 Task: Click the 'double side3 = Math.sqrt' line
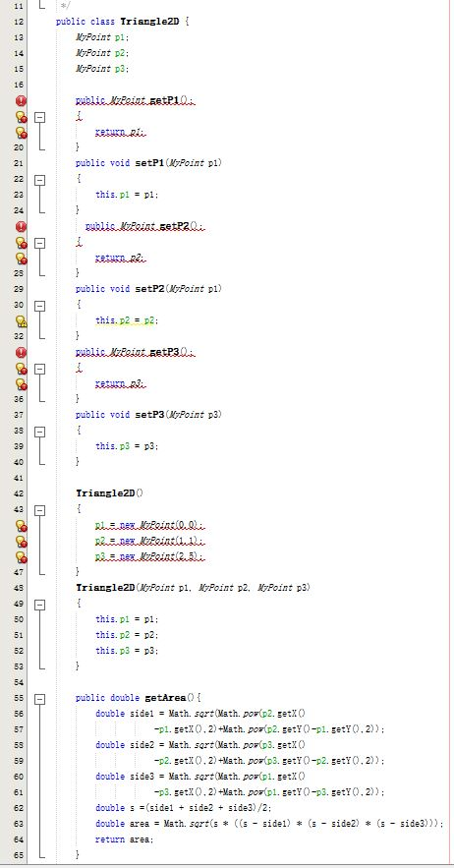pos(200,777)
